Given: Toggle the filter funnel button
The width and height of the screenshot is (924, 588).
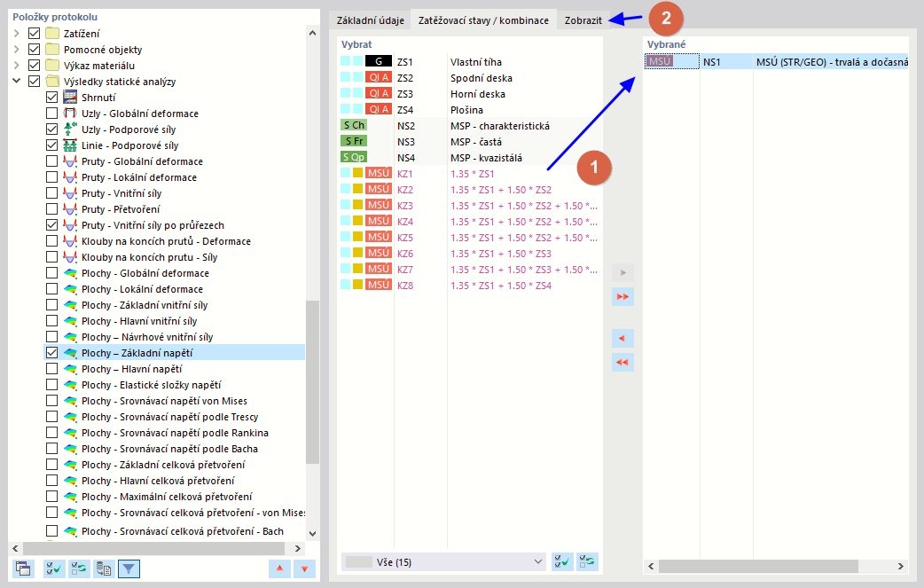Looking at the screenshot, I should click(x=129, y=568).
